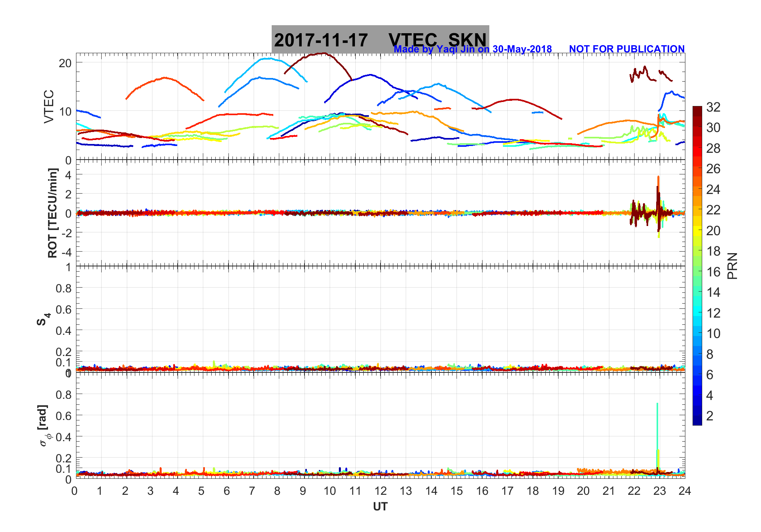Click the "Made by Yaqi Jin on 30-May-2018" text
Viewport: 761px width, 532px height.
[473, 49]
